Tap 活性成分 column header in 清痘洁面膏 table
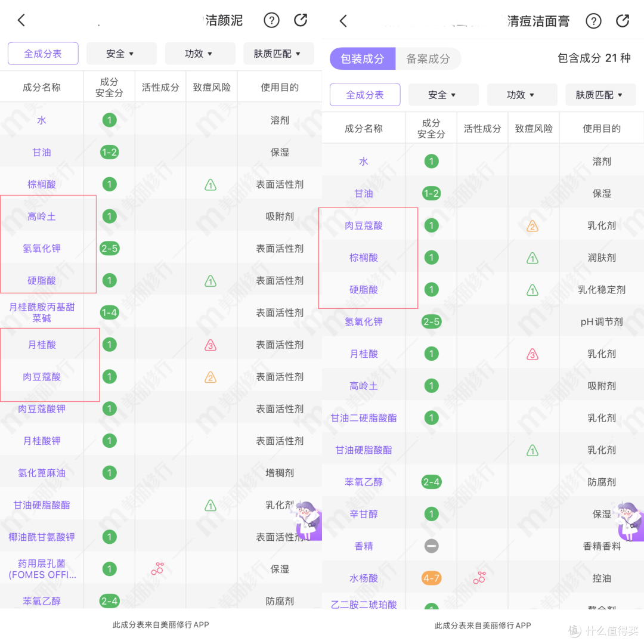 [x=482, y=129]
